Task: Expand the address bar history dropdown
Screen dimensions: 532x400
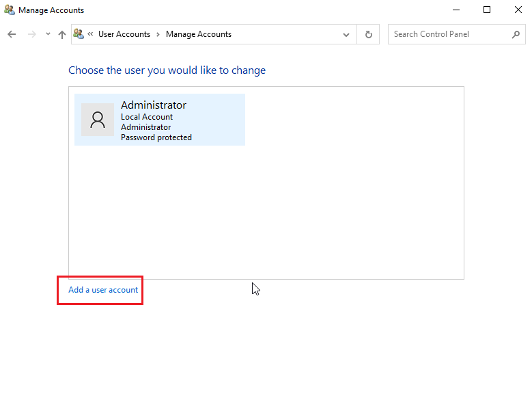Action: (347, 34)
